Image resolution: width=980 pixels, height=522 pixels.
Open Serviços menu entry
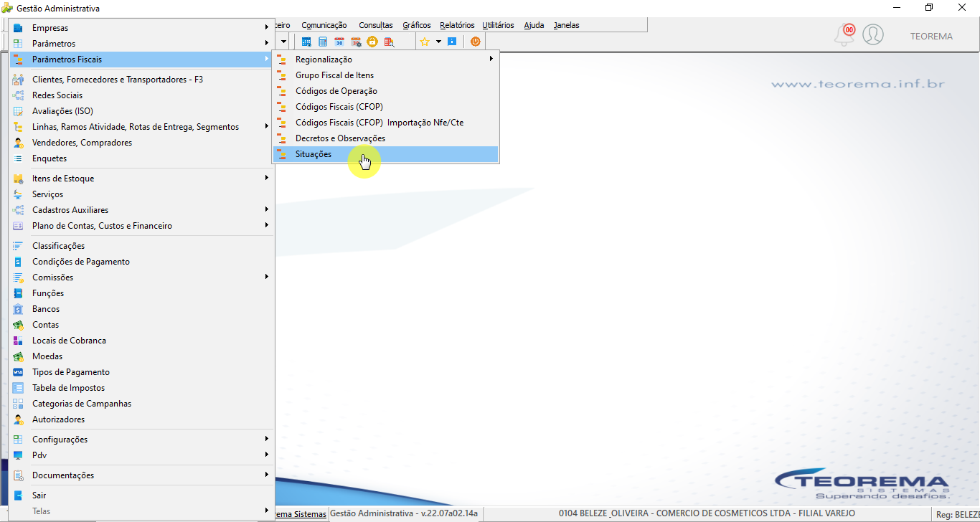[x=142, y=194]
